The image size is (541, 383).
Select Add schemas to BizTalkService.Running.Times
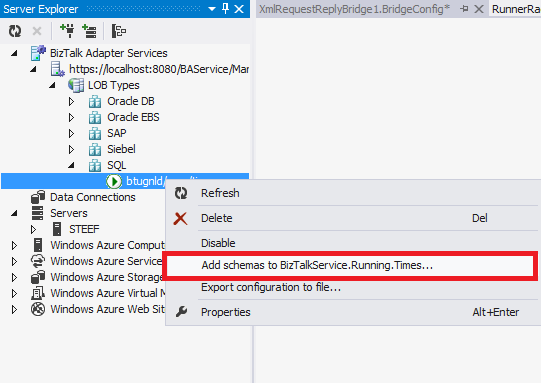coord(350,265)
